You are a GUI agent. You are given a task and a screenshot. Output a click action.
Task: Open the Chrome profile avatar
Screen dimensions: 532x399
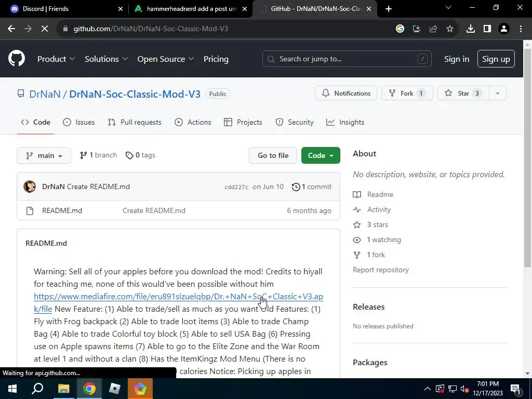504,29
